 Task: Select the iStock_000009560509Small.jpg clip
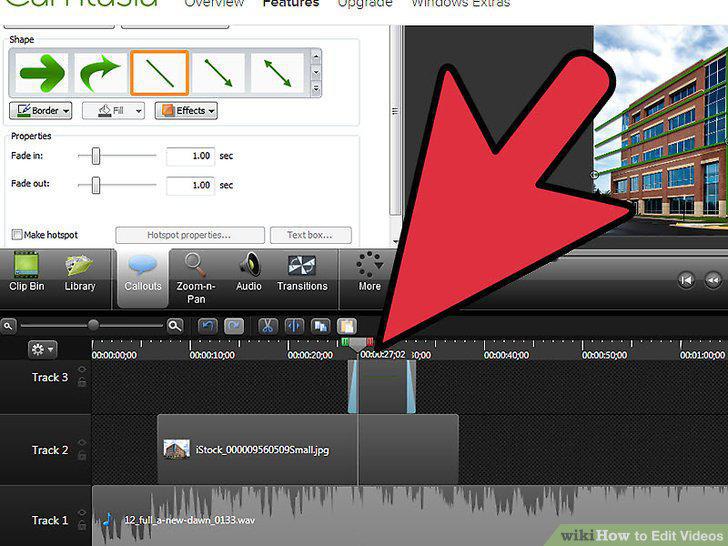308,449
